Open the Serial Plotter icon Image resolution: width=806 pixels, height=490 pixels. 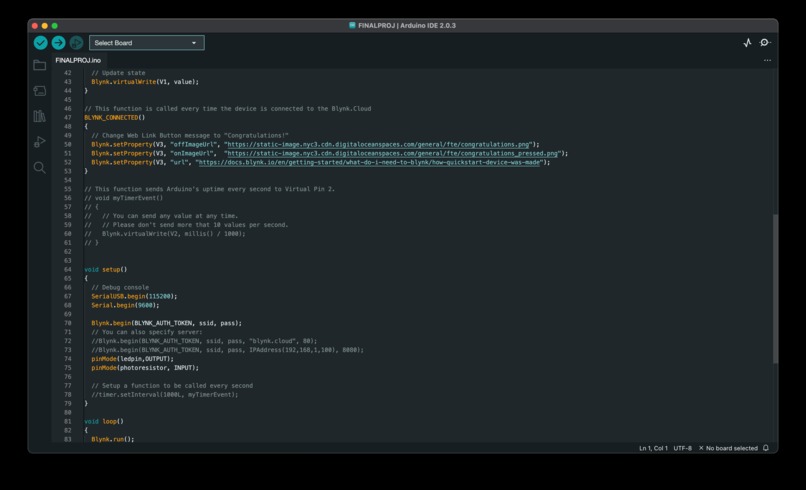[x=747, y=43]
